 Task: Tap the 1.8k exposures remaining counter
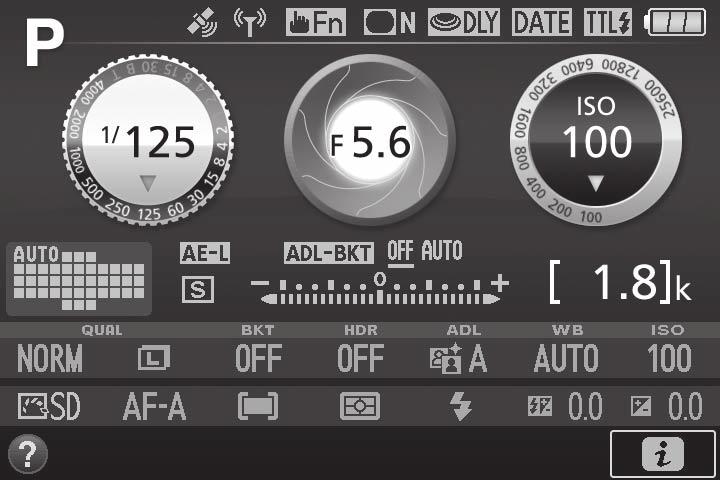tap(620, 282)
